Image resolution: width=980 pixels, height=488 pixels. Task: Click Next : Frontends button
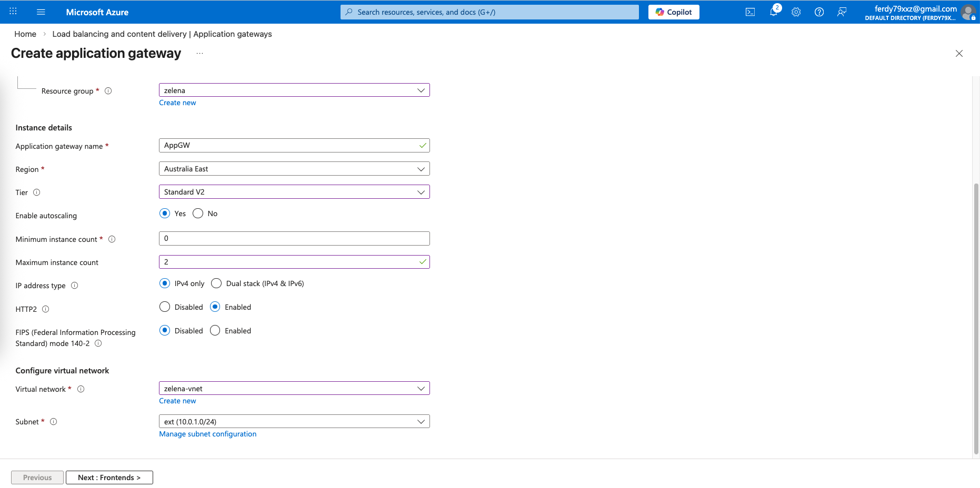[109, 477]
